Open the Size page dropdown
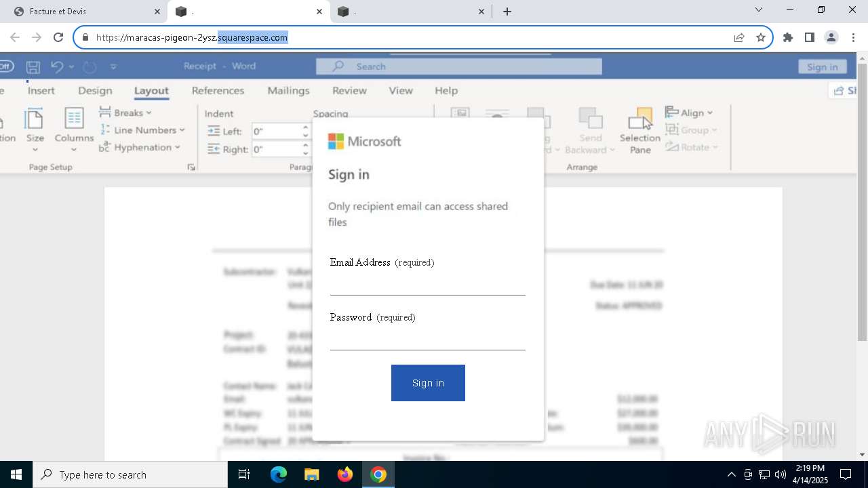This screenshot has height=488, width=868. click(x=35, y=130)
